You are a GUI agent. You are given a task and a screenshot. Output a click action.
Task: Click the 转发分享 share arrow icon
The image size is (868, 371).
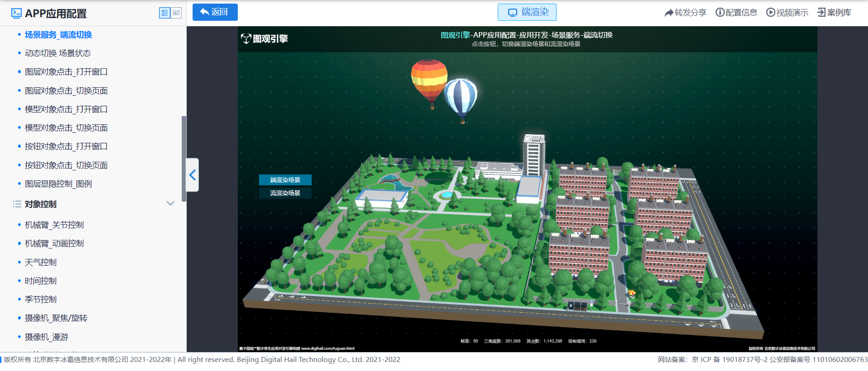(669, 13)
